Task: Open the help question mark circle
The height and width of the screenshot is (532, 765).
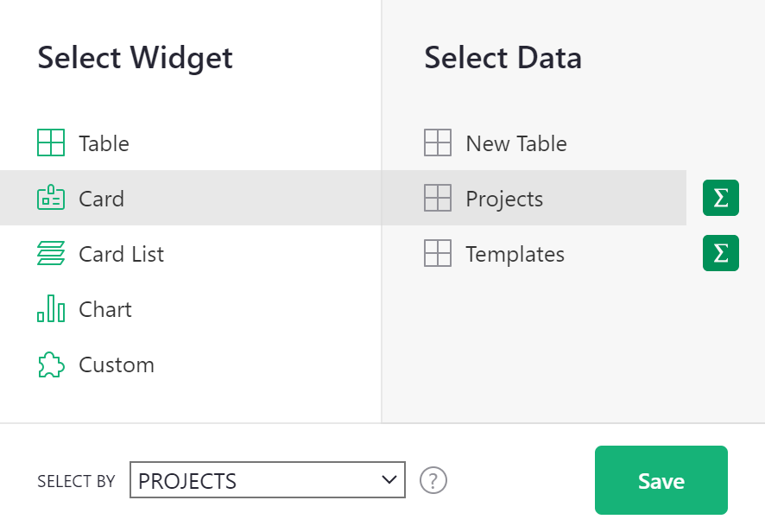Action: 433,480
